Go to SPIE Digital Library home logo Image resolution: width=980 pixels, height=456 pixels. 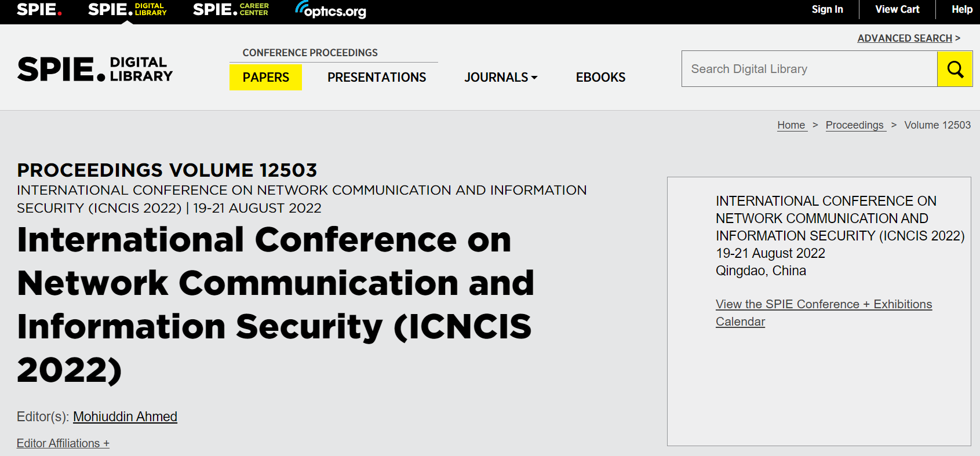point(95,69)
